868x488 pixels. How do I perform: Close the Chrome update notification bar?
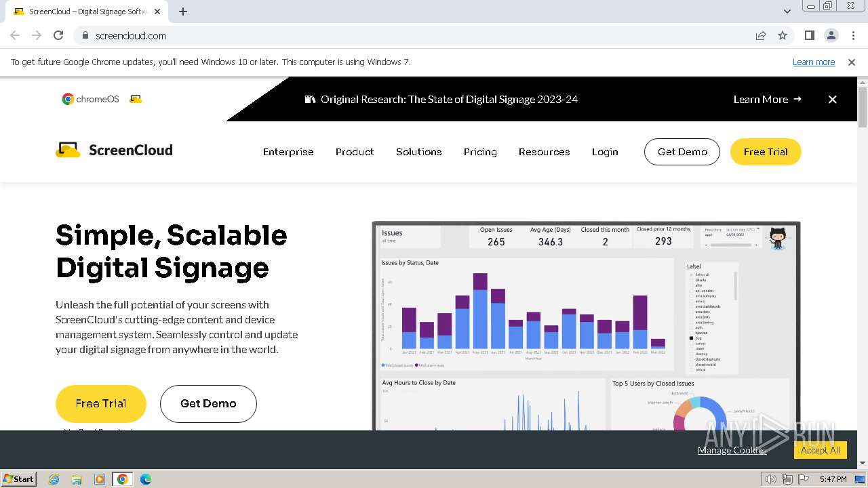[852, 62]
